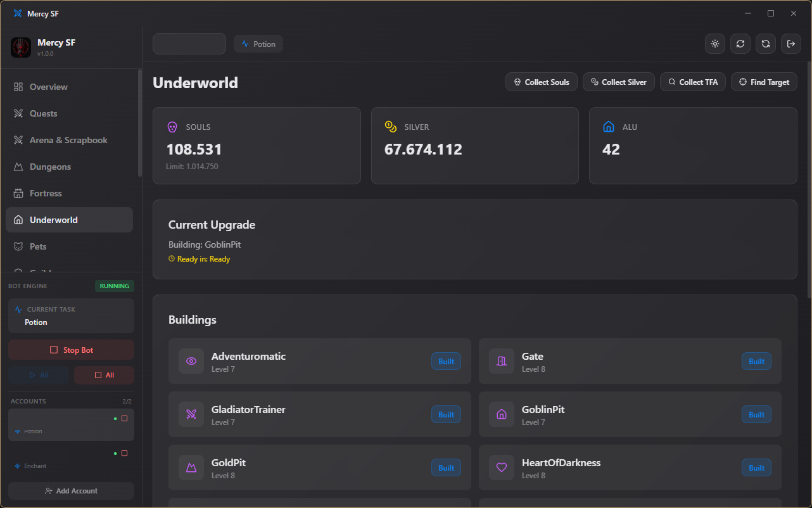This screenshot has height=508, width=812.
Task: Stop the Potion account with its red square
Action: point(124,418)
